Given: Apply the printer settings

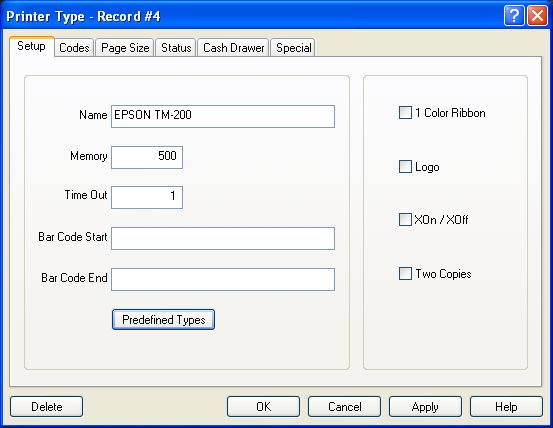Looking at the screenshot, I should click(x=425, y=406).
